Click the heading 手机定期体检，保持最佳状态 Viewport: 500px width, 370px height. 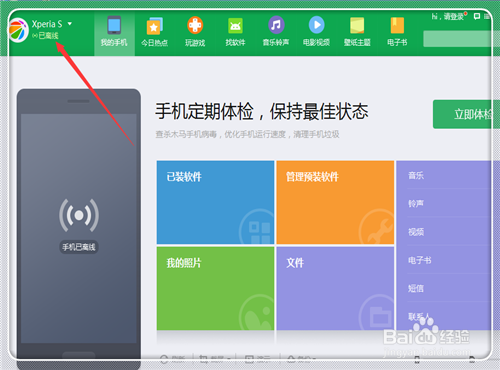(x=262, y=111)
